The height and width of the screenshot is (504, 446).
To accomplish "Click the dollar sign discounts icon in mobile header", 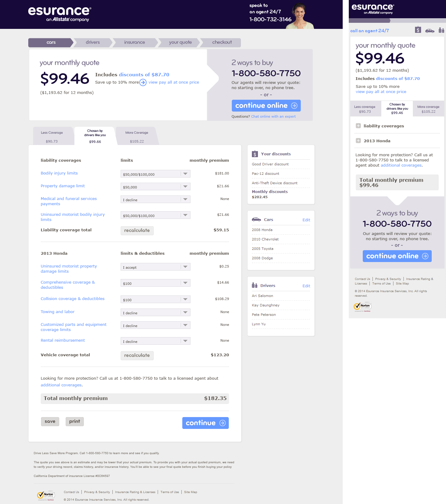I will (418, 30).
